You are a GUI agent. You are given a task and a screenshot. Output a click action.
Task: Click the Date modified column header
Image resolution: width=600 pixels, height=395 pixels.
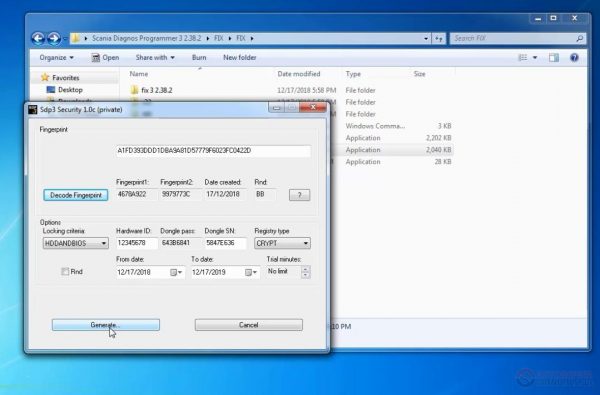[x=299, y=74]
